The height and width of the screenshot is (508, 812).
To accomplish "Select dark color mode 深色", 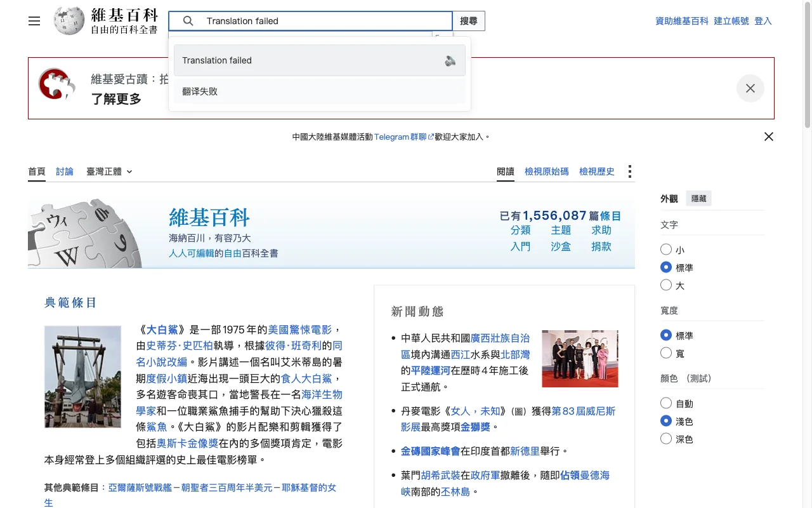I will coord(665,438).
